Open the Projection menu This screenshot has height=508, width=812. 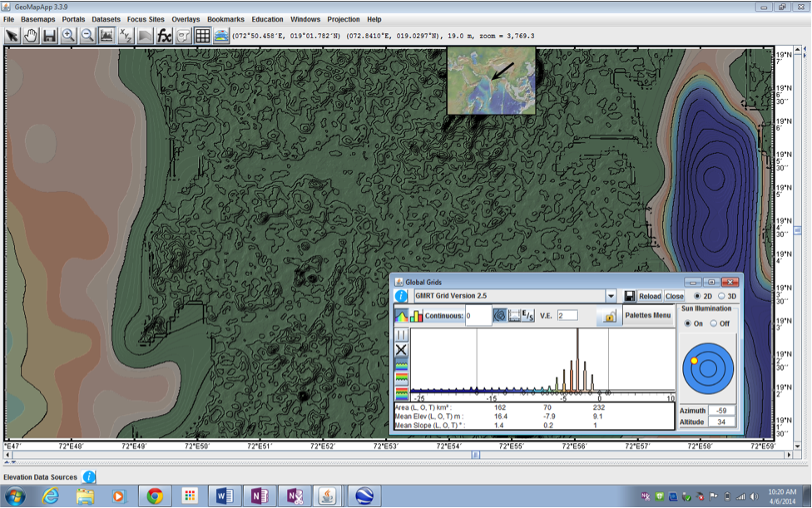[344, 19]
